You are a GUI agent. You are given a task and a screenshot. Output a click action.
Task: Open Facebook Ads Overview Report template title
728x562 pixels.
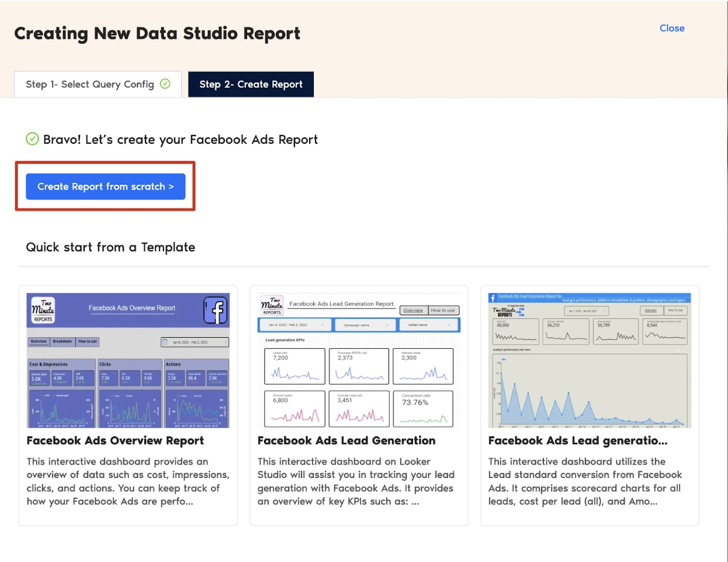pos(115,440)
